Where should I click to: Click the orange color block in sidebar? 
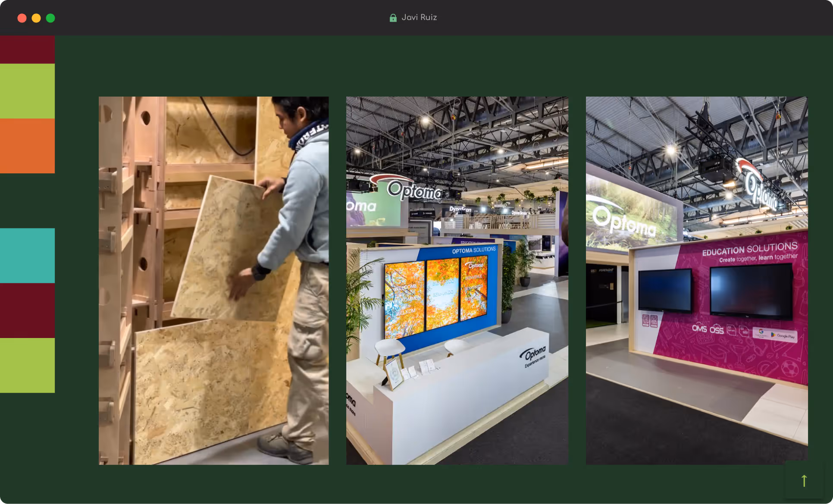[27, 146]
